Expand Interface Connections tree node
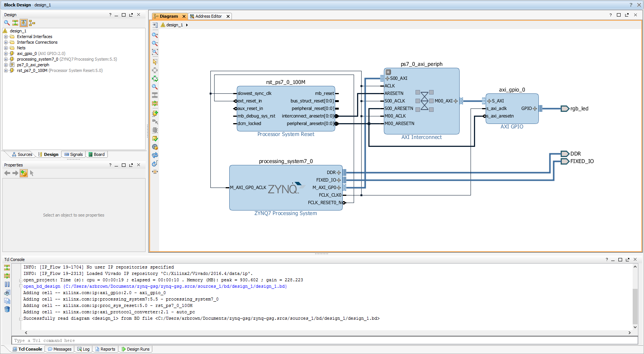The image size is (644, 354). point(6,42)
